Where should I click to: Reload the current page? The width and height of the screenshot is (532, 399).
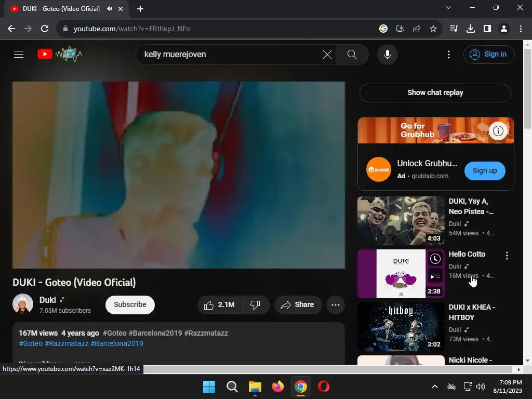[45, 29]
